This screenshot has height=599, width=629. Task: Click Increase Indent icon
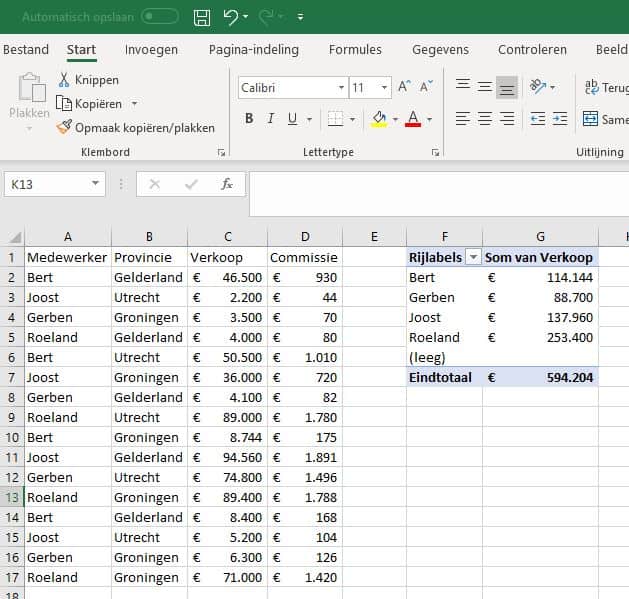point(560,119)
